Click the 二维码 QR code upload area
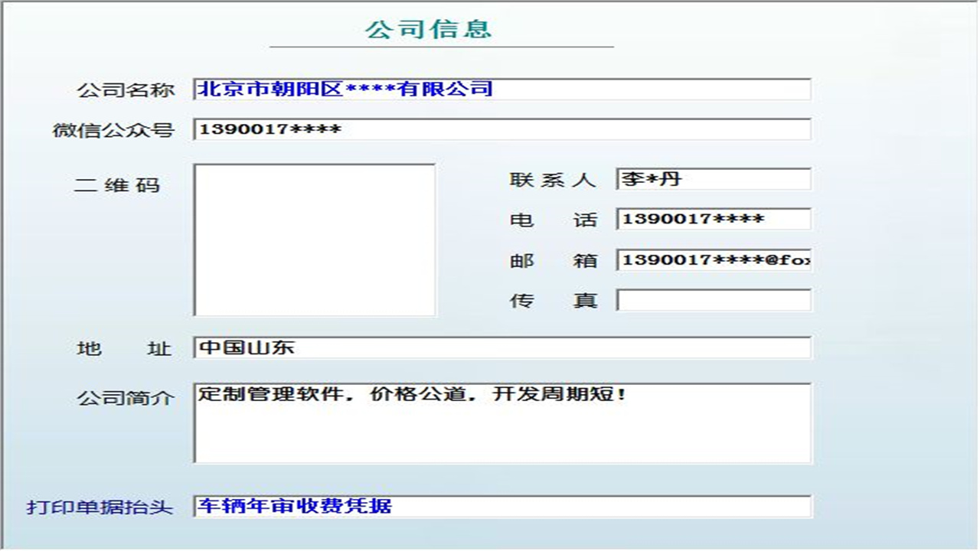Viewport: 980px width, 551px height. coord(315,239)
